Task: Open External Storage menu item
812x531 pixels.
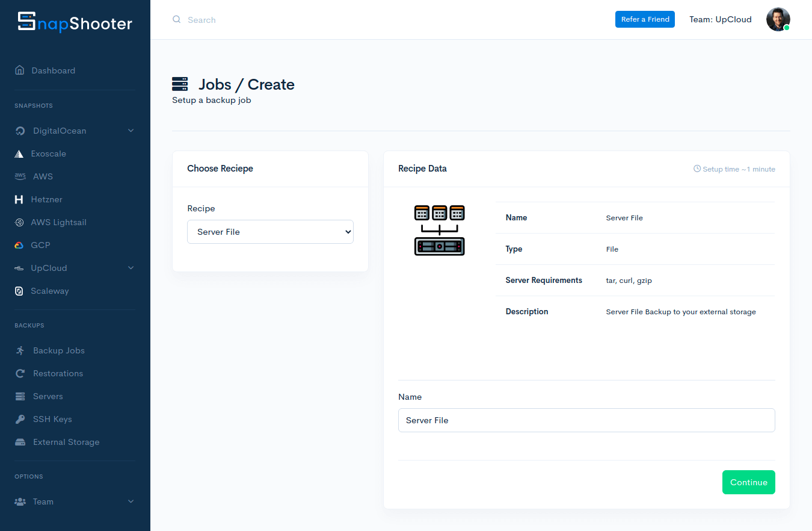Action: 66,442
